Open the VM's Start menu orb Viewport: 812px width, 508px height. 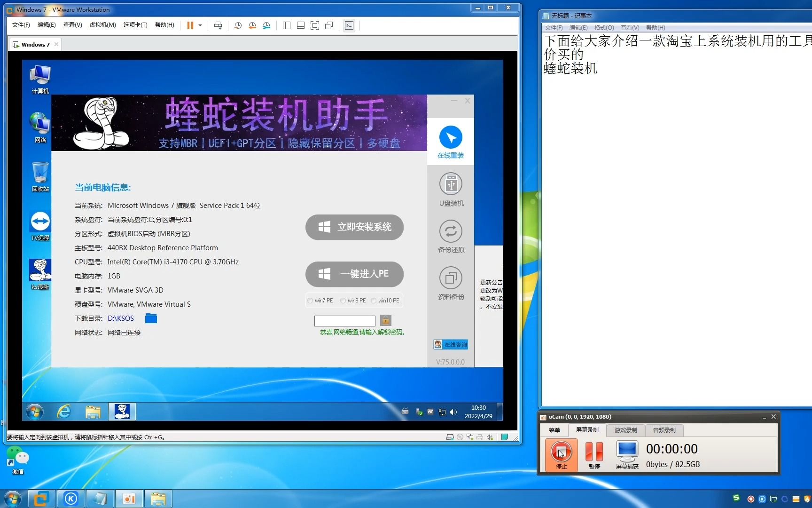pos(35,412)
